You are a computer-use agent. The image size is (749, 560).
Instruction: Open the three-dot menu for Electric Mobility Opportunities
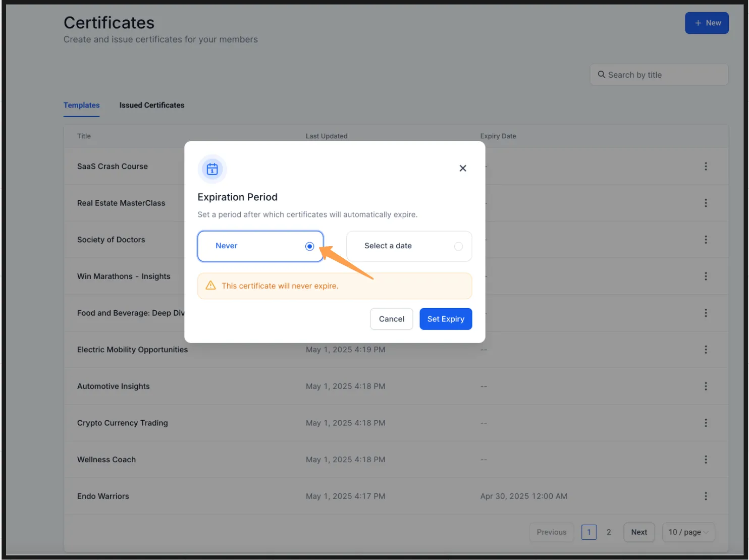706,350
